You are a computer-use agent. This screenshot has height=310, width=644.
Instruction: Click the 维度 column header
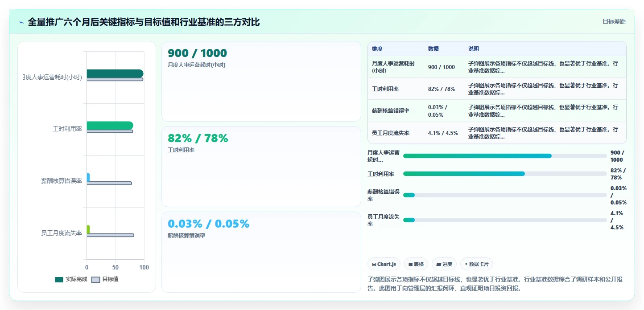(377, 49)
